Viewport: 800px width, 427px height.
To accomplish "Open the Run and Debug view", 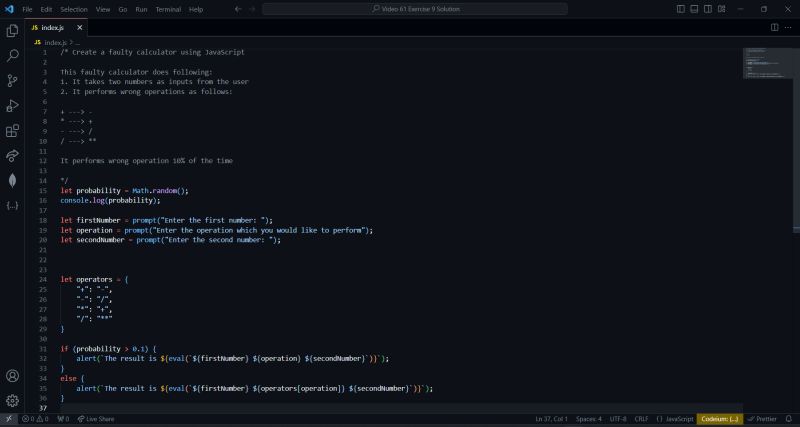I will pos(12,106).
